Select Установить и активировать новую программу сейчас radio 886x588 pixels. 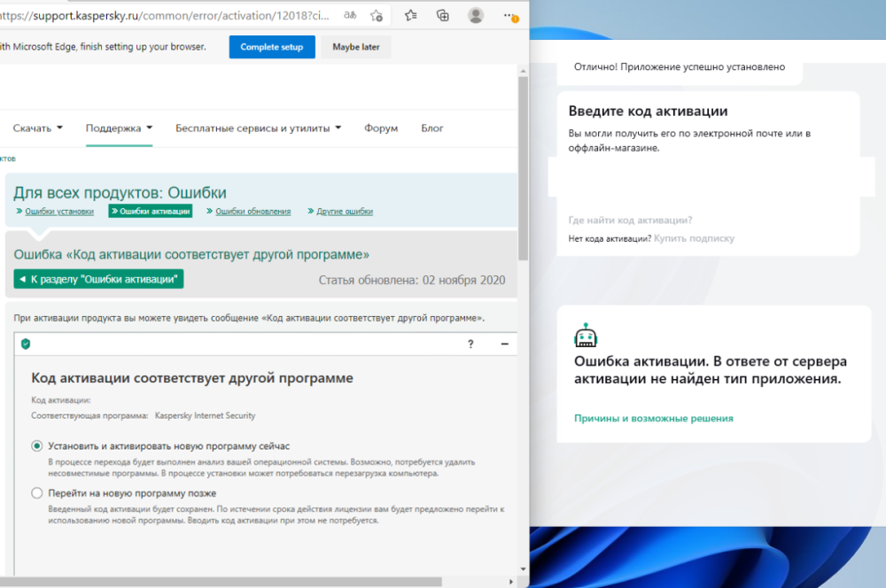(x=36, y=446)
